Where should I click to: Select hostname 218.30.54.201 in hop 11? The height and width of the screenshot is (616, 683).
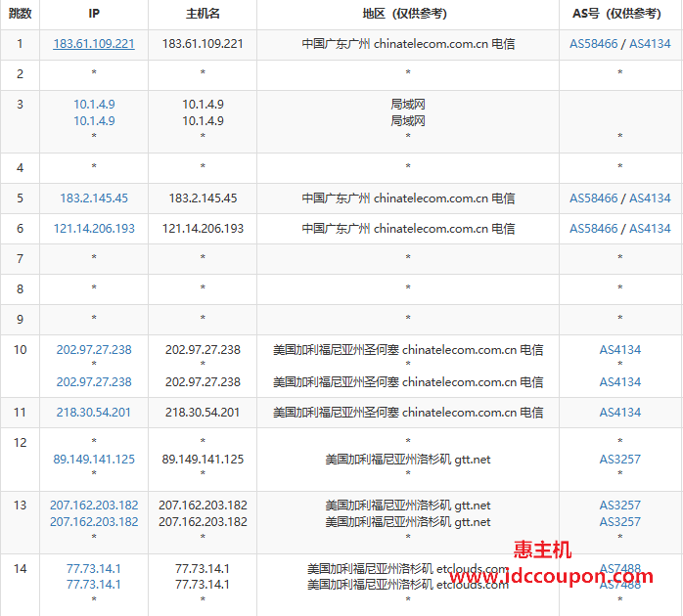[203, 413]
